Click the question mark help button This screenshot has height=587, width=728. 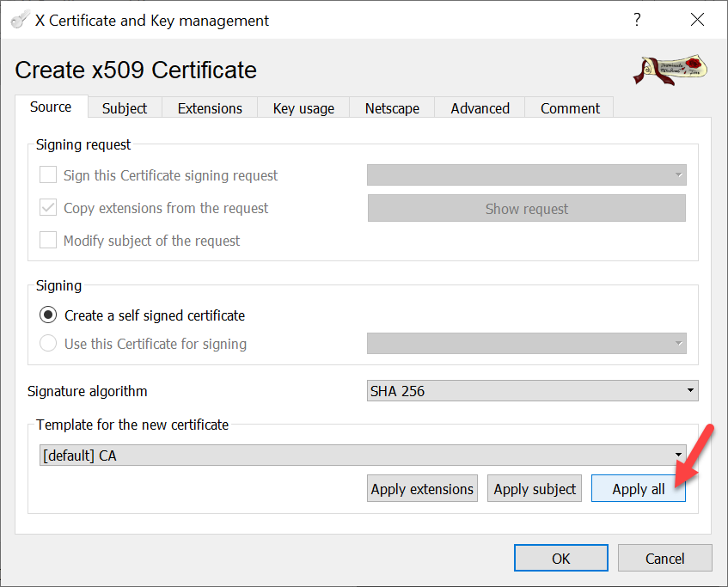tap(637, 20)
